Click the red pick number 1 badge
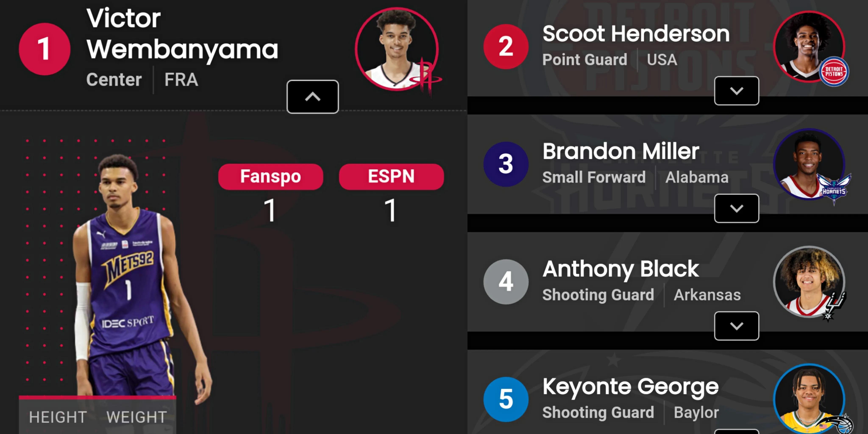Image resolution: width=868 pixels, height=434 pixels. 45,49
